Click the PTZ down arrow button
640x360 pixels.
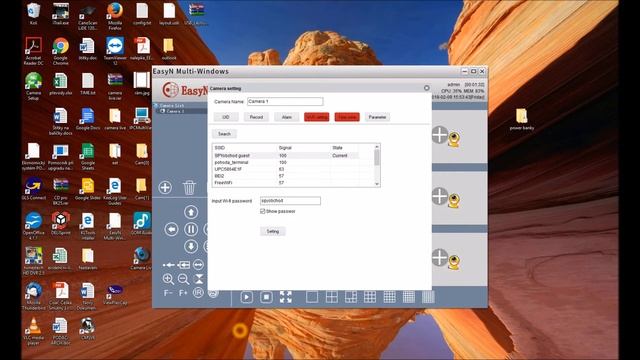(x=191, y=246)
